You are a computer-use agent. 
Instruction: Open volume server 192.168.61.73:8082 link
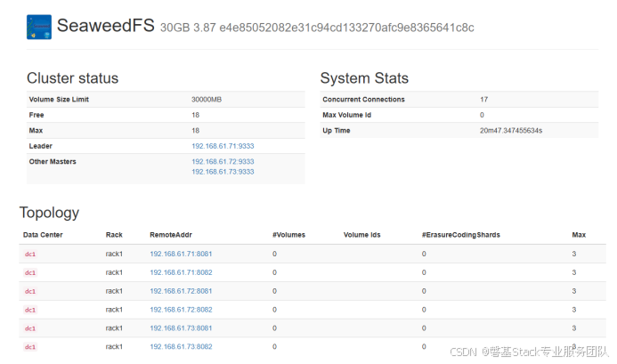(x=181, y=347)
